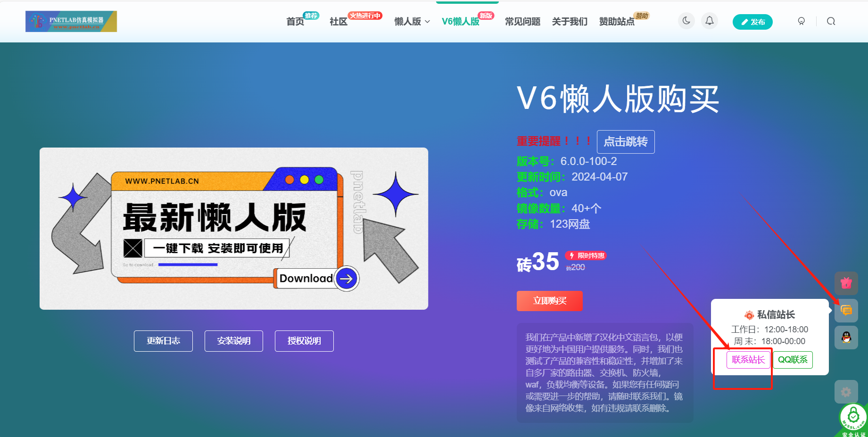Toggle dark mode moon icon

click(x=686, y=21)
